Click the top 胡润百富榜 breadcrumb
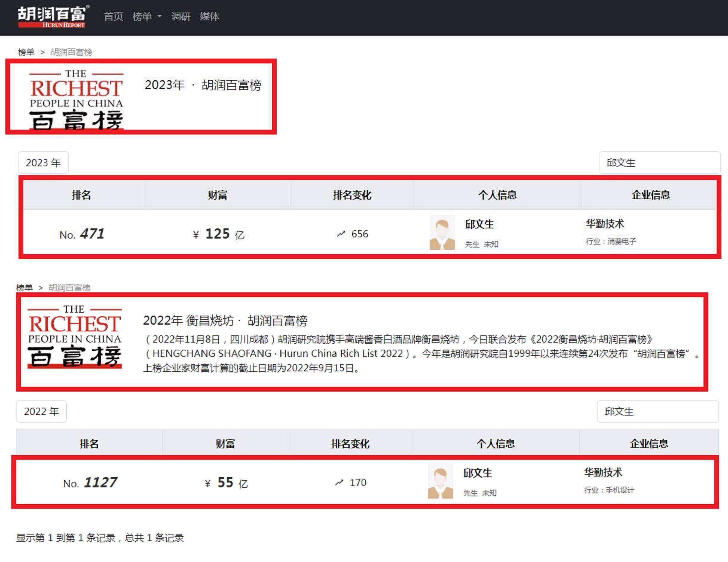This screenshot has height=562, width=728. coord(71,52)
